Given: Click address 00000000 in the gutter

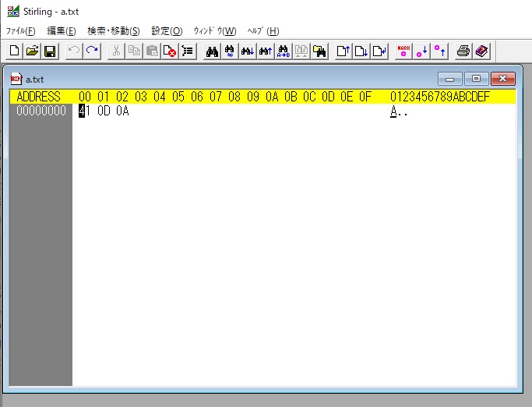Looking at the screenshot, I should coord(41,111).
